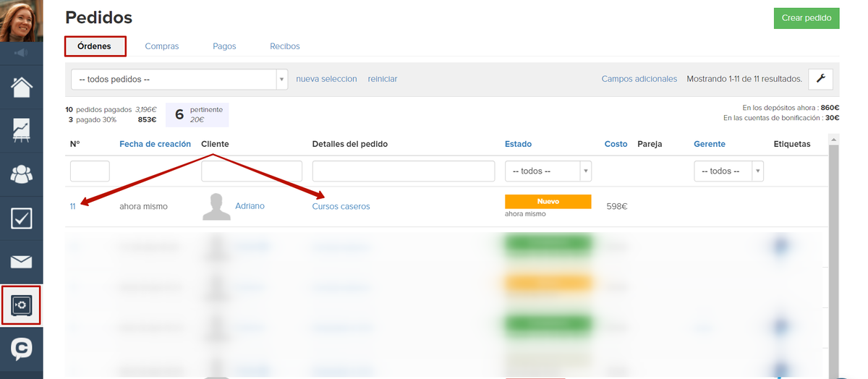Open order number 11 link

pos(73,206)
